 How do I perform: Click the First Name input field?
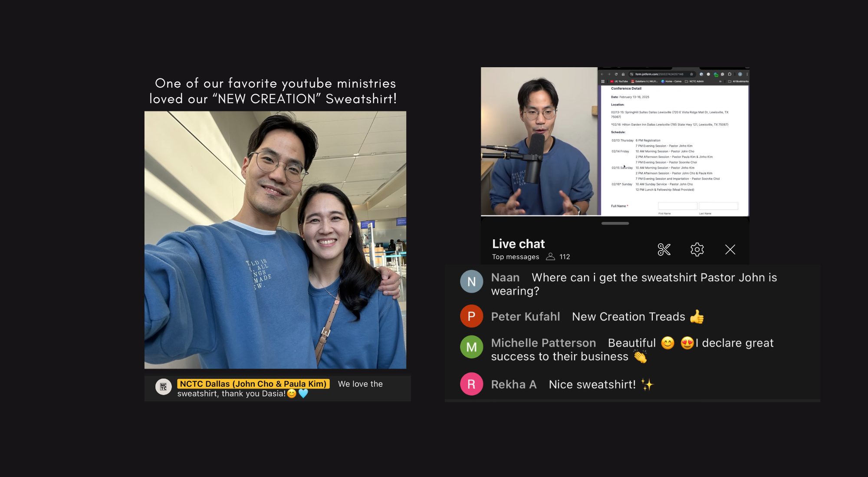point(677,206)
